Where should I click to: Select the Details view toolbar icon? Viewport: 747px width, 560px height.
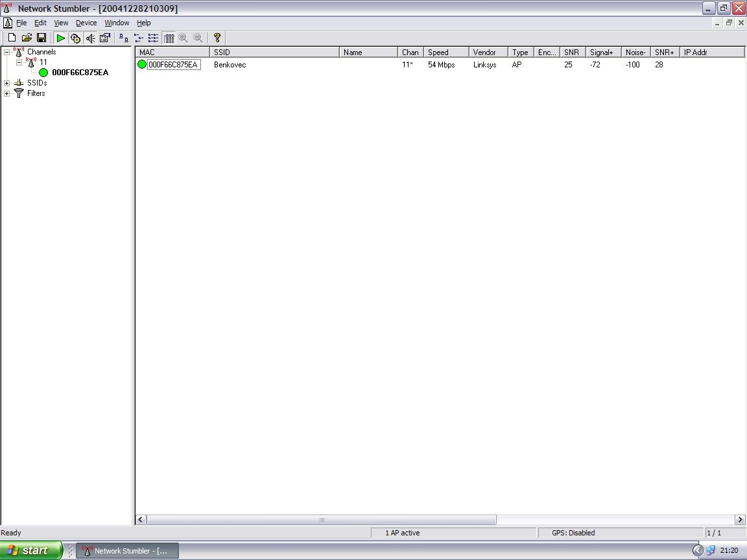(169, 38)
